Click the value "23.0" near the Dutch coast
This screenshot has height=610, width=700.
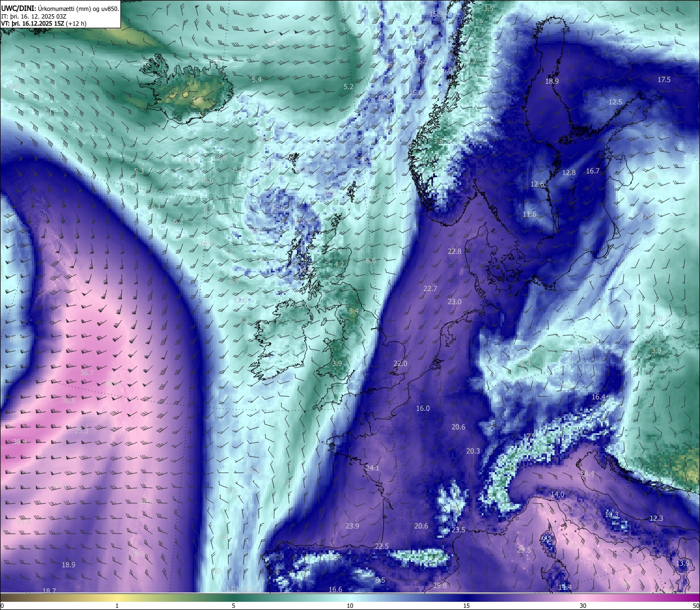(x=454, y=301)
